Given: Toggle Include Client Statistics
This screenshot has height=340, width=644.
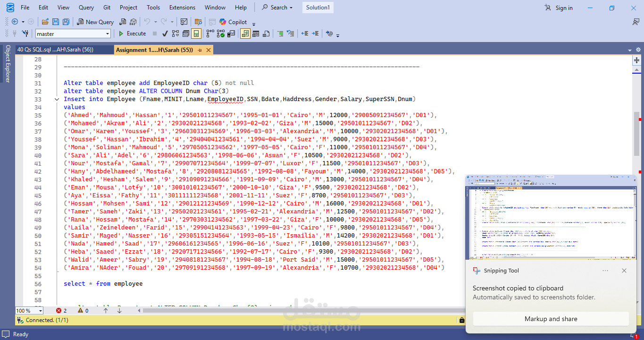Looking at the screenshot, I should tap(231, 34).
